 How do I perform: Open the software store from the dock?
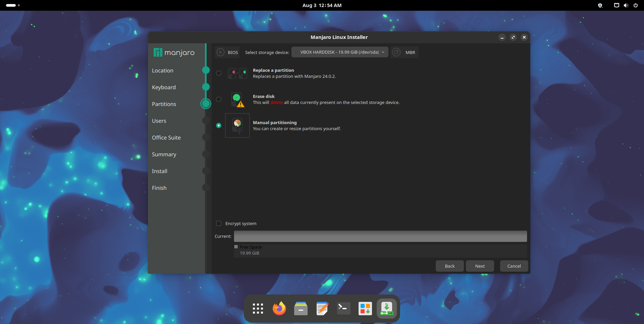(x=365, y=309)
